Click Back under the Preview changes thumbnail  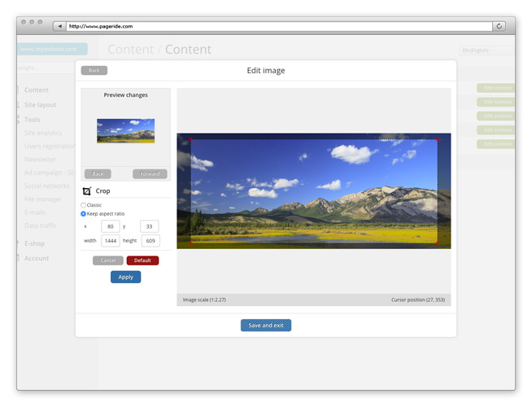(x=98, y=173)
